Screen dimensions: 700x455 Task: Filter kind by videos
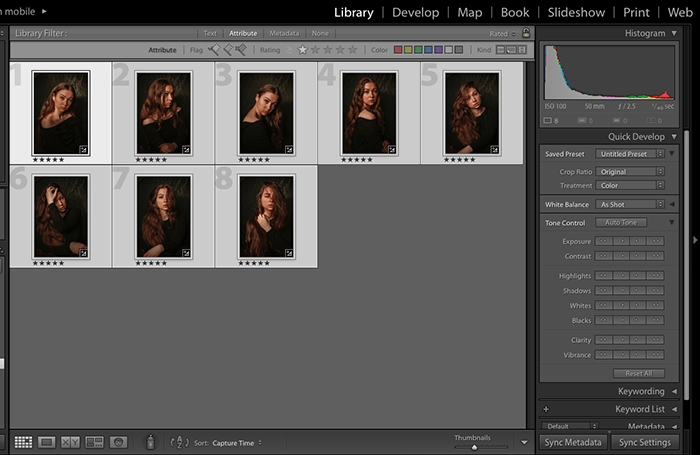click(x=522, y=50)
